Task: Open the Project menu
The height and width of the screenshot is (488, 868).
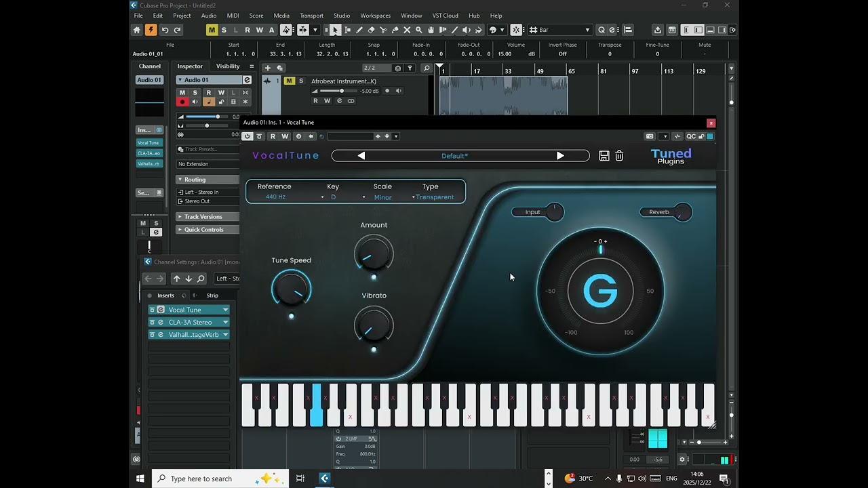Action: [182, 16]
